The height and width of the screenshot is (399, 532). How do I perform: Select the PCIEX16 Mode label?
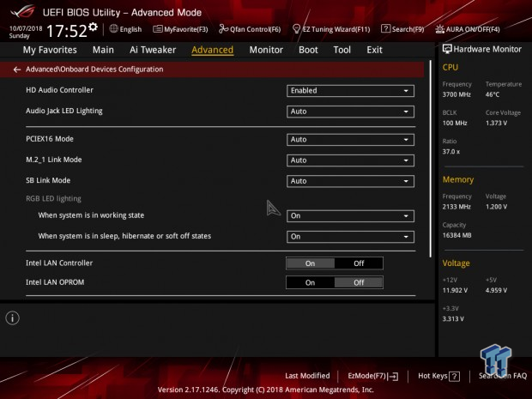click(50, 139)
